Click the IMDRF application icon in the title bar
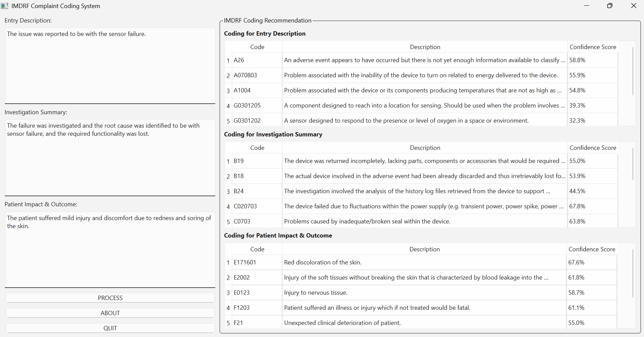The image size is (644, 337). point(5,5)
